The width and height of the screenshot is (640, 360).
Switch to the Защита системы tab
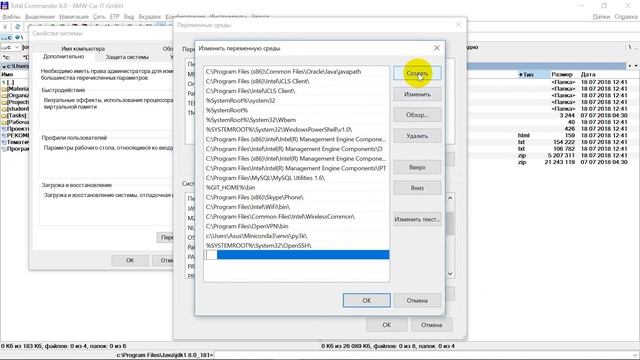pos(127,57)
